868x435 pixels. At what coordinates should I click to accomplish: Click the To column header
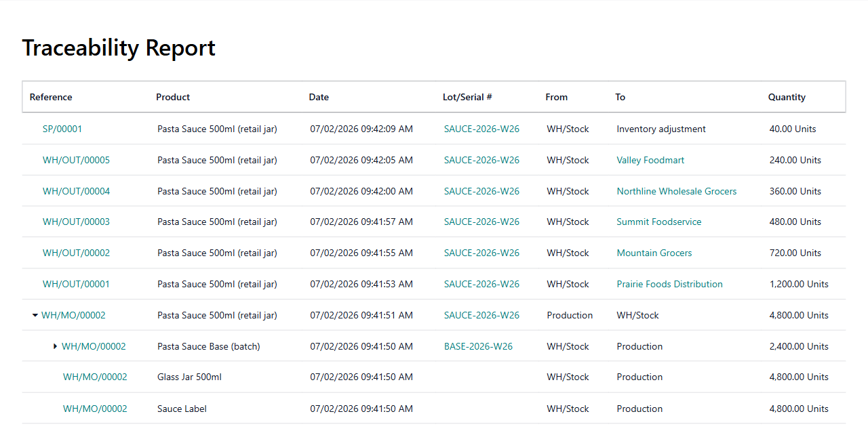click(620, 97)
